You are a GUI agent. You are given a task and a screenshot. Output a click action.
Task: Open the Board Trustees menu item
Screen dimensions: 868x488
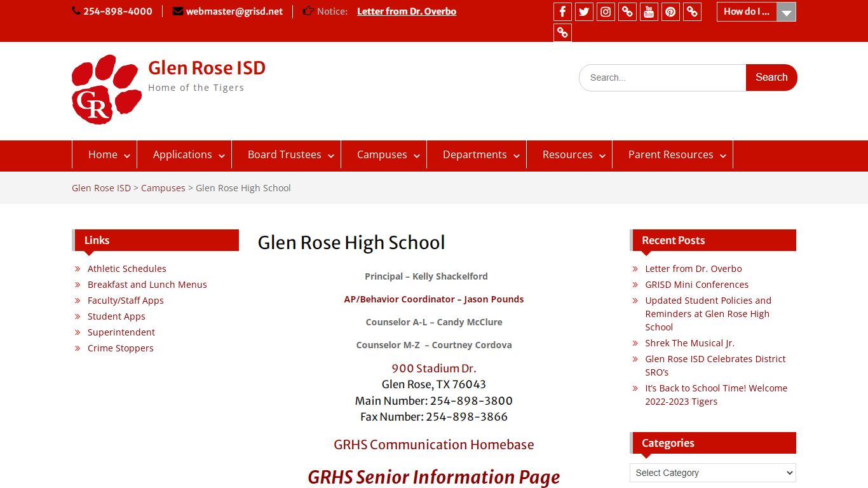[285, 154]
